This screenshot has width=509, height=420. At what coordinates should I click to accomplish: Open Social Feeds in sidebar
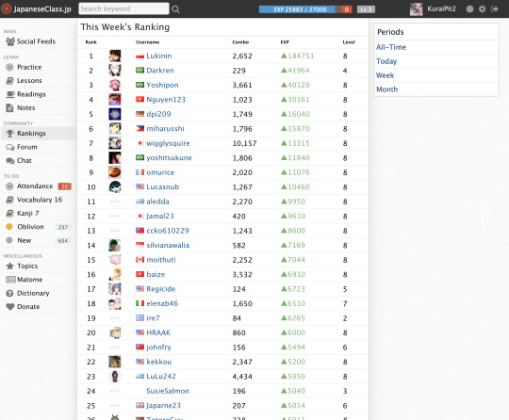36,41
